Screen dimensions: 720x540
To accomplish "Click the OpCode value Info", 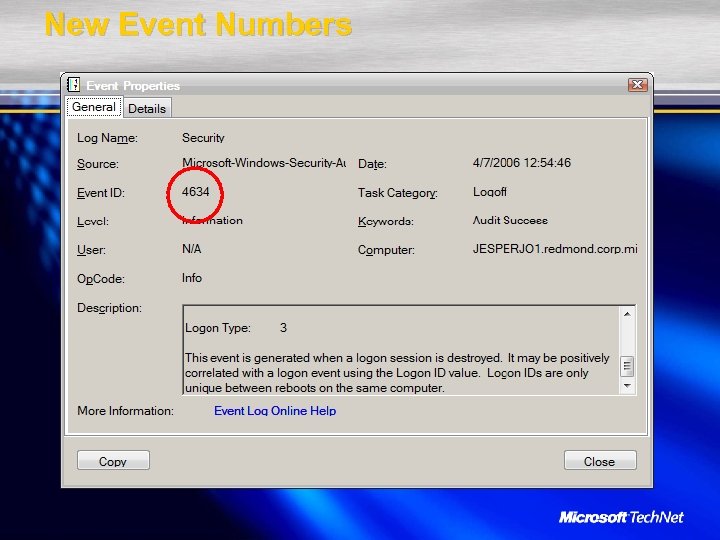I will click(191, 278).
